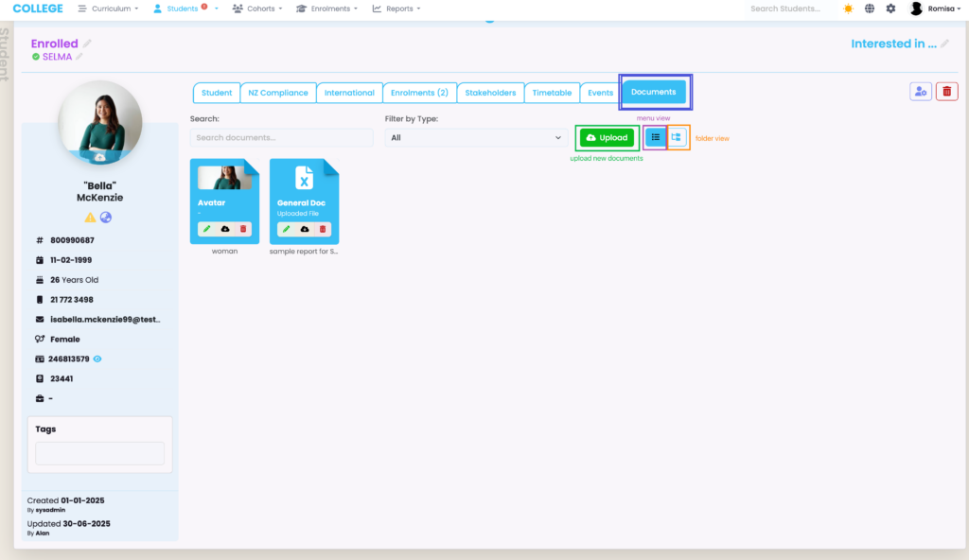This screenshot has height=560, width=969.
Task: Open the Timetable tab
Action: coord(552,93)
